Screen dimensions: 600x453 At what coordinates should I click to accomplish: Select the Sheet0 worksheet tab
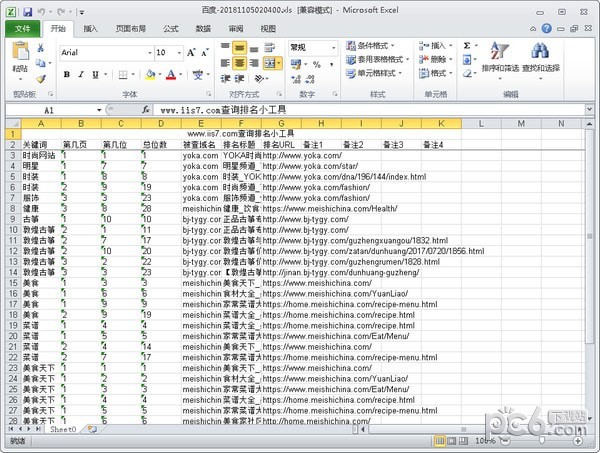tap(63, 429)
